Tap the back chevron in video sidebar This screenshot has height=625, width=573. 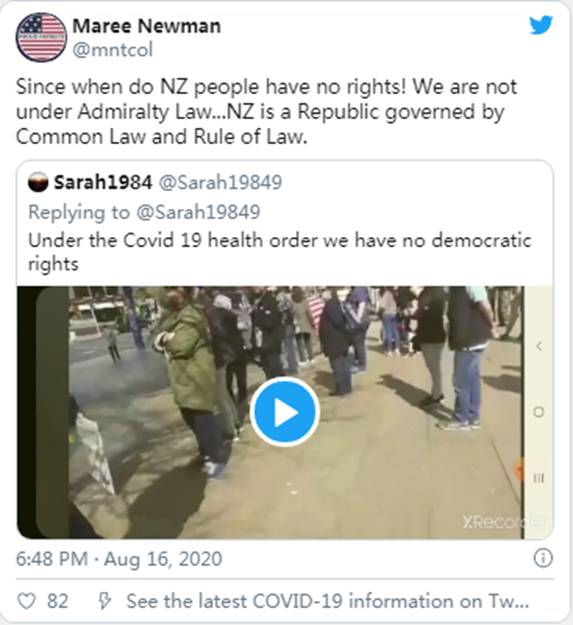[539, 346]
